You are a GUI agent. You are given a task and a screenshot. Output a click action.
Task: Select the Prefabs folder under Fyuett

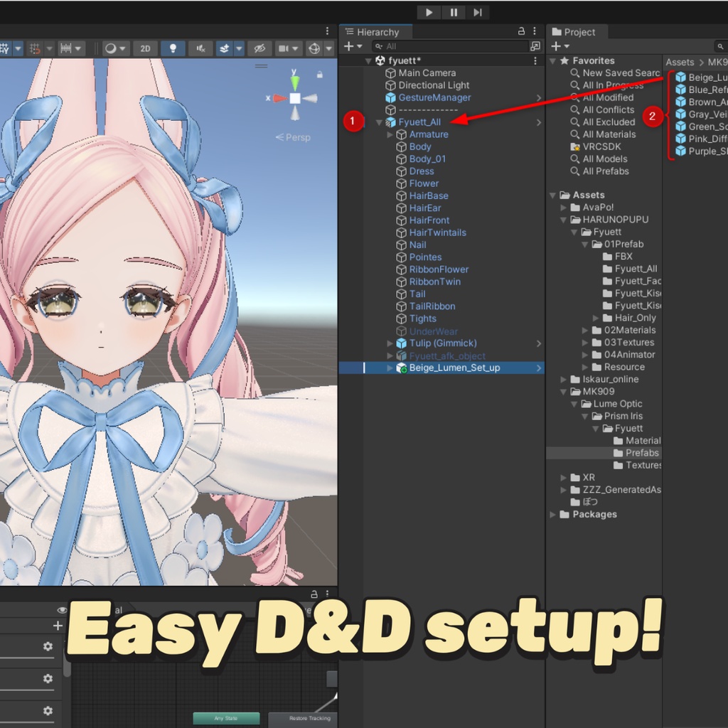pos(641,453)
